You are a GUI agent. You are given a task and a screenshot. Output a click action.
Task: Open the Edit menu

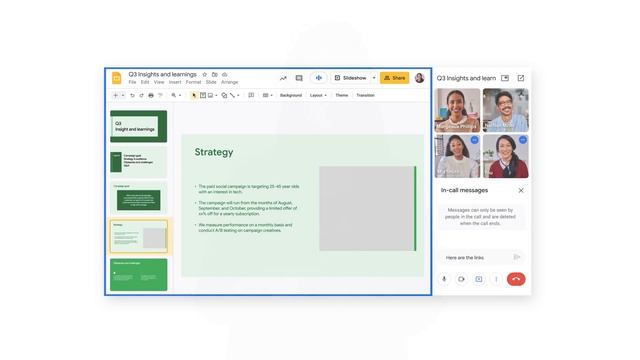click(145, 82)
